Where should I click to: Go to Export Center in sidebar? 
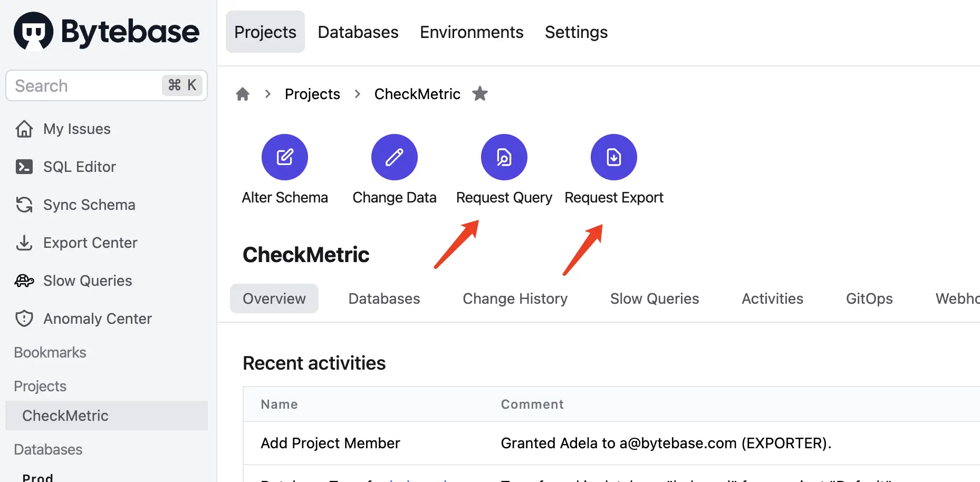click(90, 243)
